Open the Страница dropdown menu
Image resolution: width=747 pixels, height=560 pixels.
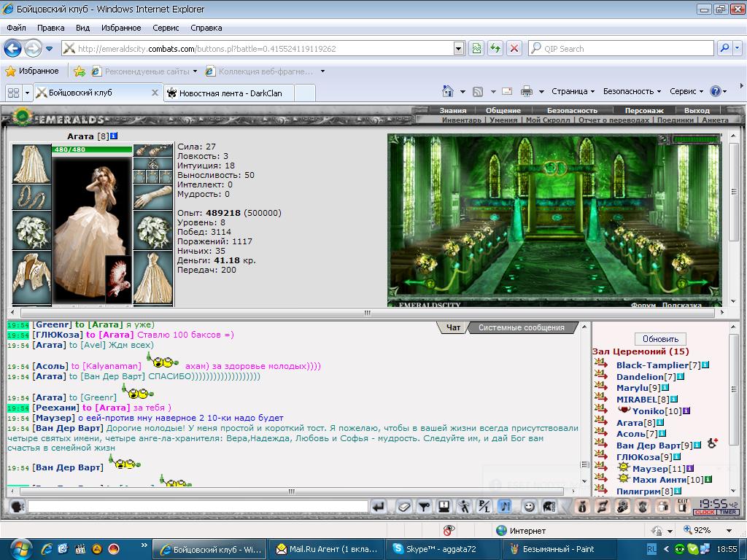coord(573,91)
